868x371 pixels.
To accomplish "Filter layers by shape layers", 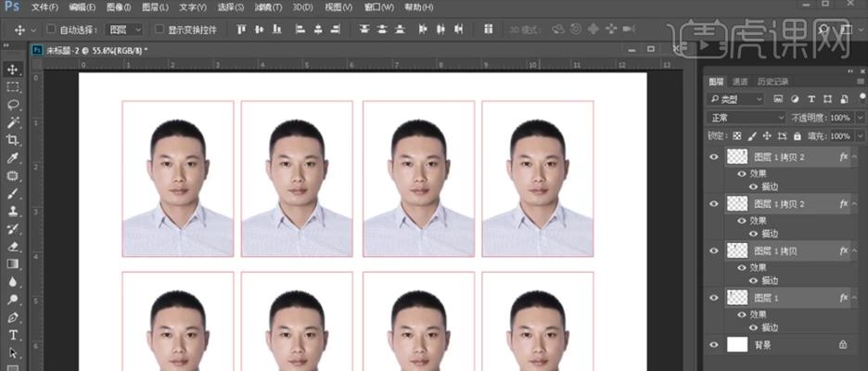I will 827,99.
